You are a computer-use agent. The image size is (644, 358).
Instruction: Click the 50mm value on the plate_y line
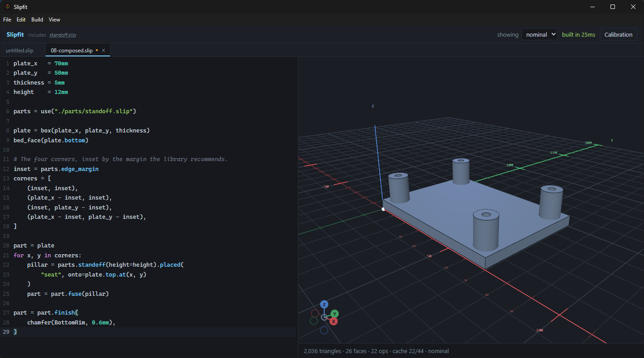[x=61, y=73]
